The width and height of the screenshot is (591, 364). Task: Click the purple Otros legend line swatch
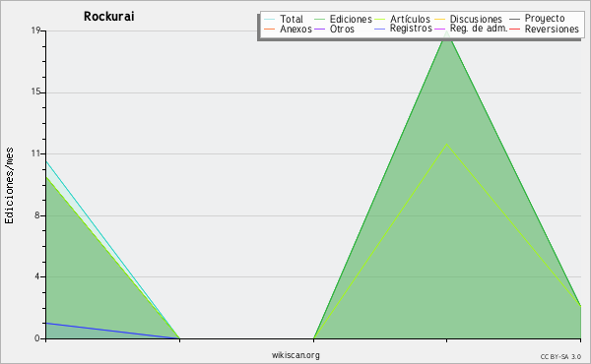[319, 29]
